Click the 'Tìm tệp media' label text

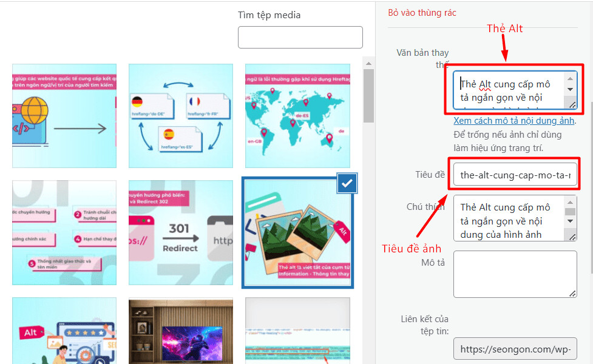point(269,15)
